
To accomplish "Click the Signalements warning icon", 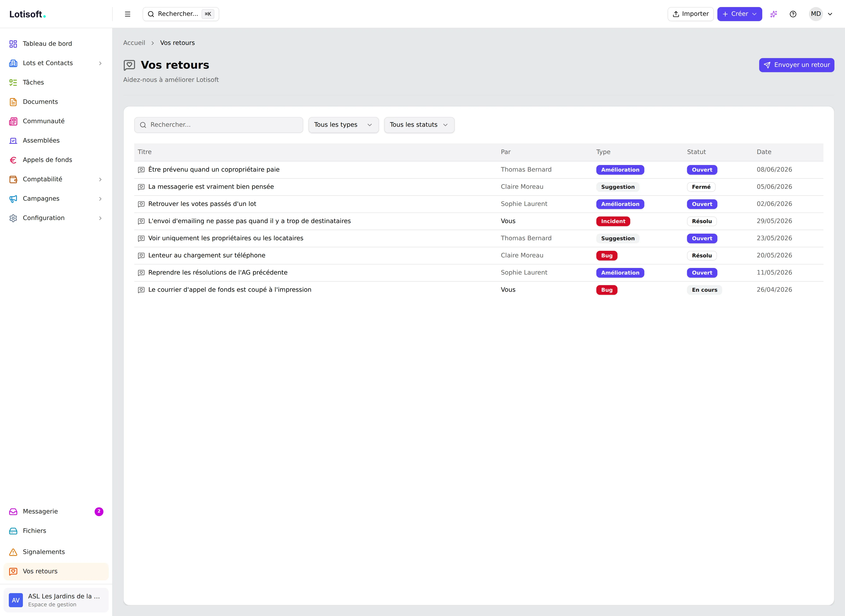I will [x=13, y=552].
